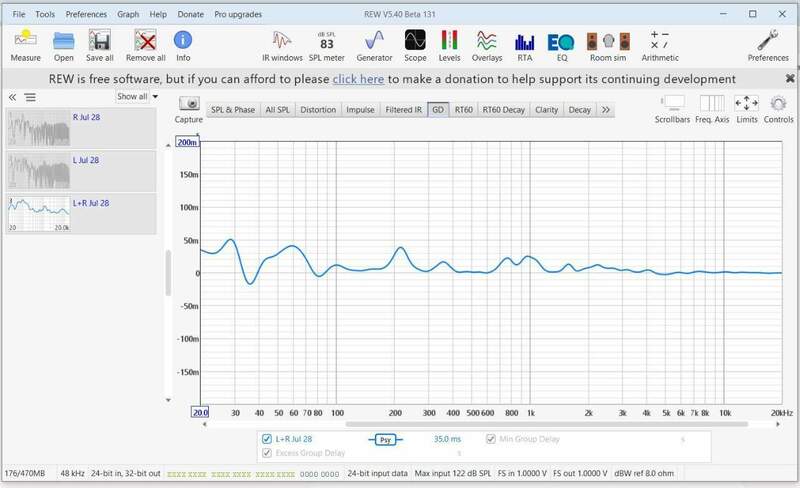Open IR windows settings
The image size is (800, 488).
pos(282,45)
